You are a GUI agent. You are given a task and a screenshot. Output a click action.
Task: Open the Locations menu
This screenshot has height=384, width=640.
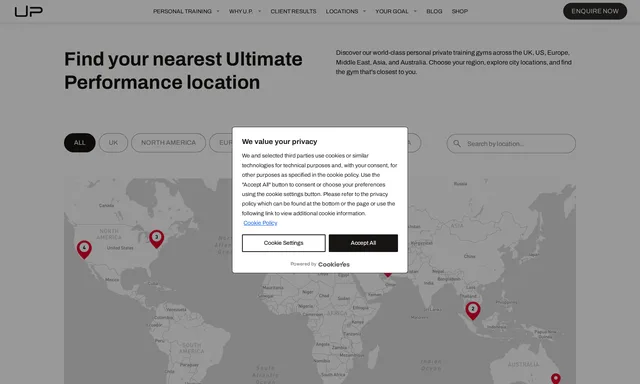tap(342, 11)
